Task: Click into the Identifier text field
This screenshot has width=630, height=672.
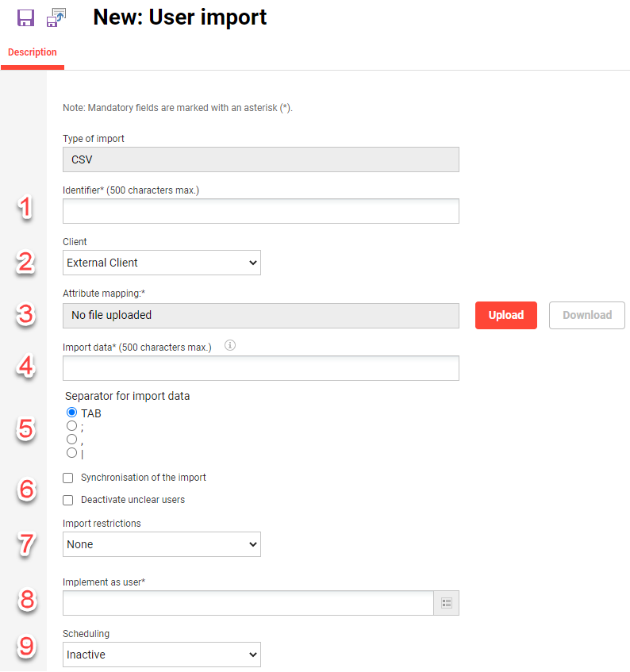Action: point(260,210)
